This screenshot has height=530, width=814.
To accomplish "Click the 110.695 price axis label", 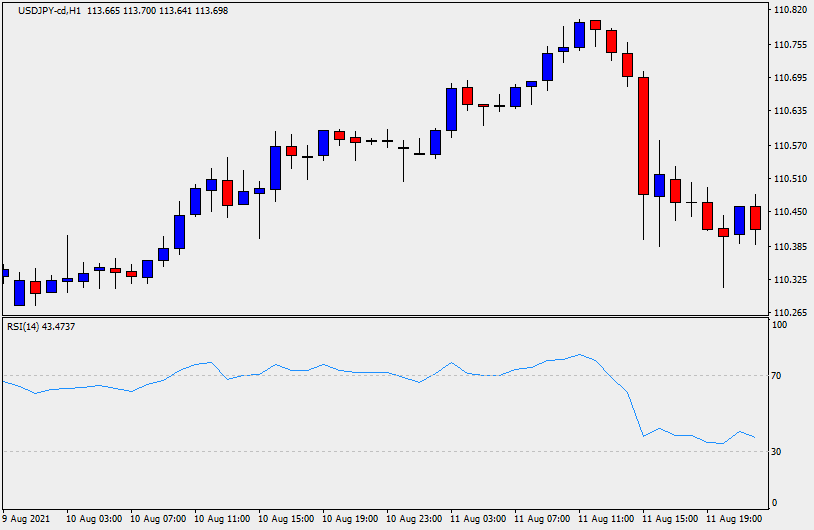I will click(x=790, y=77).
